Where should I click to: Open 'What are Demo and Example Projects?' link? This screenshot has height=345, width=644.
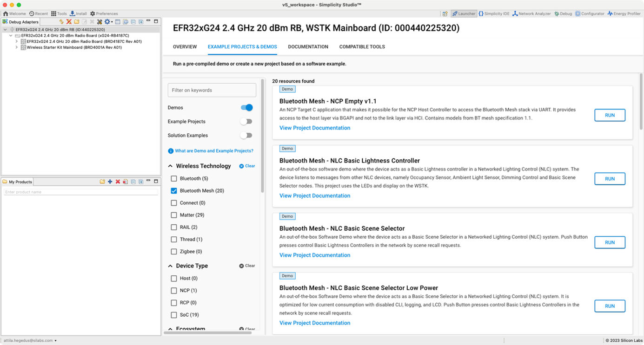[x=214, y=151]
